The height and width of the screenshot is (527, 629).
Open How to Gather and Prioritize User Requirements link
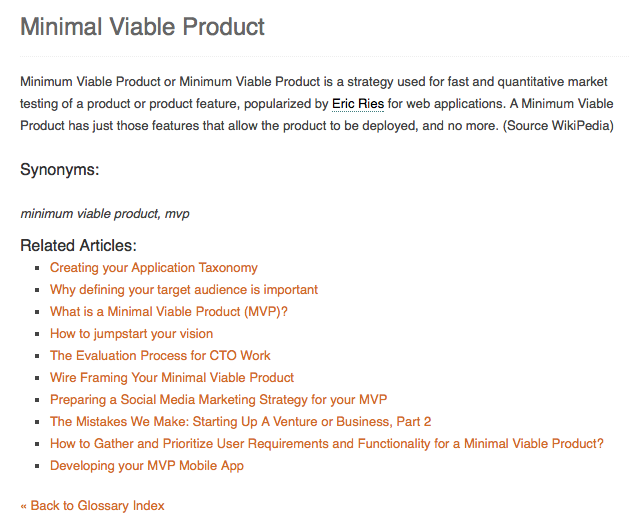tap(327, 444)
